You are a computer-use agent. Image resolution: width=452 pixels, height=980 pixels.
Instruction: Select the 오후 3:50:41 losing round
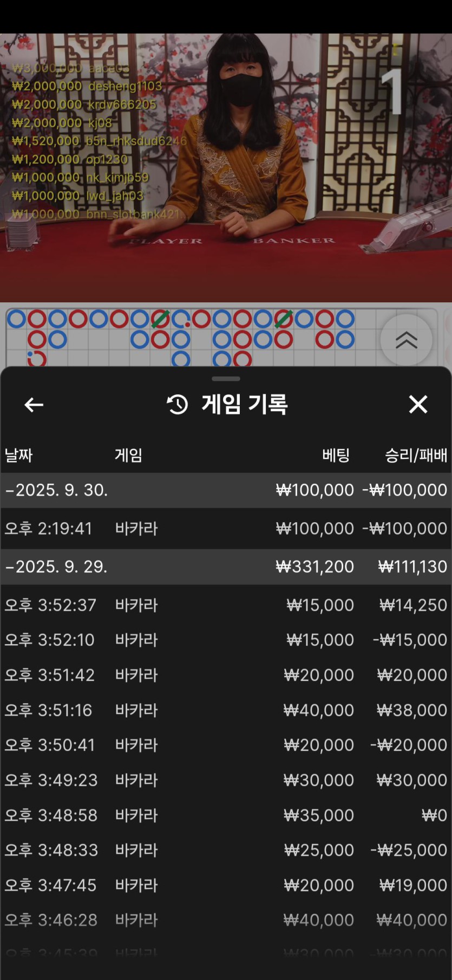point(226,745)
